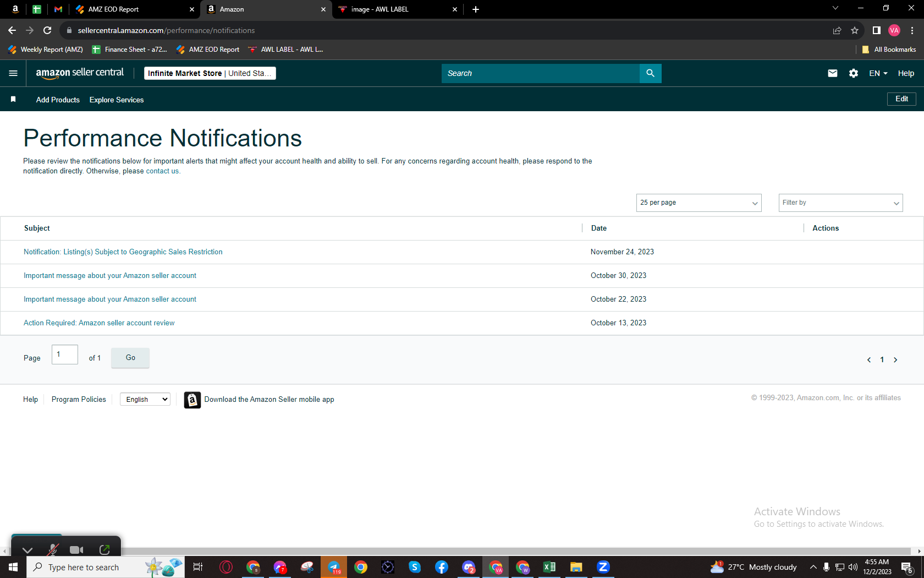Open Help in the top navigation
This screenshot has height=578, width=924.
click(x=906, y=73)
